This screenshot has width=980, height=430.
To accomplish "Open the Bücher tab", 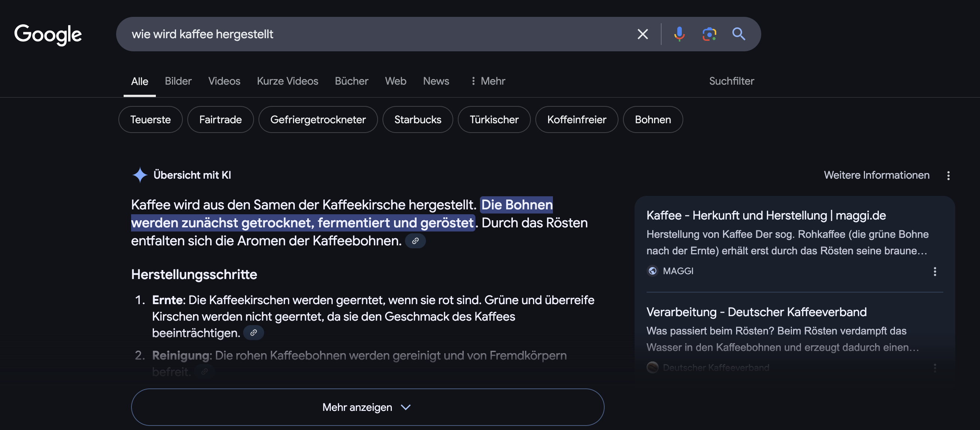I will pos(351,81).
